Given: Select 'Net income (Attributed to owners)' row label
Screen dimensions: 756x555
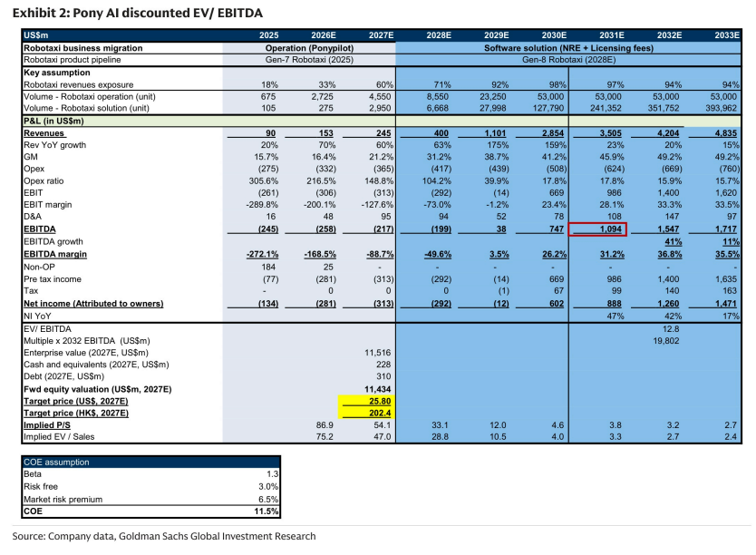Looking at the screenshot, I should click(93, 303).
